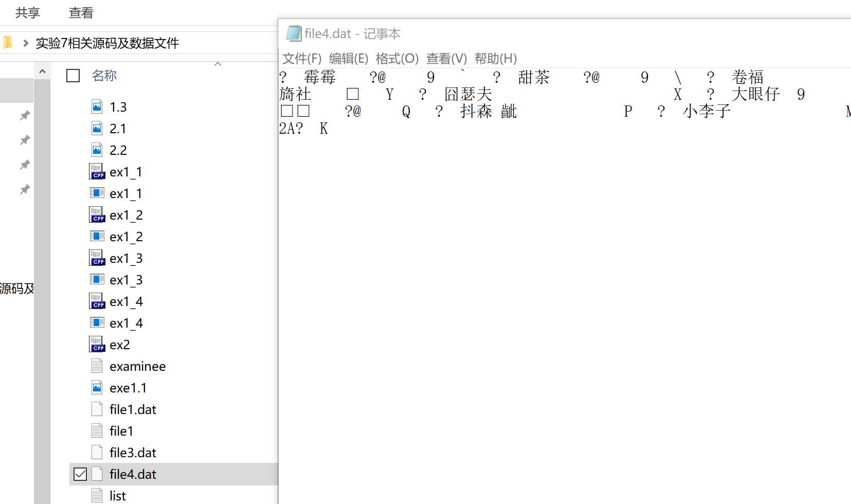The image size is (851, 504).
Task: Open the 查看(V) menu in Notepad
Action: tap(446, 59)
